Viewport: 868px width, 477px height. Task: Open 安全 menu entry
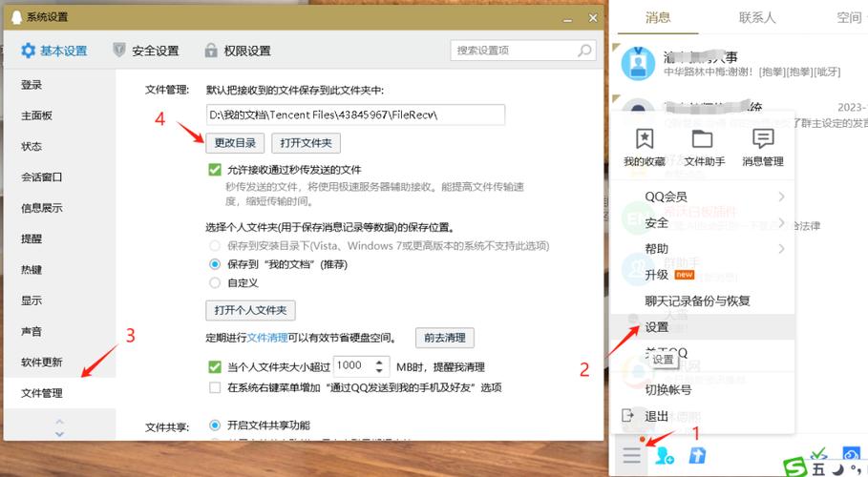pos(702,222)
